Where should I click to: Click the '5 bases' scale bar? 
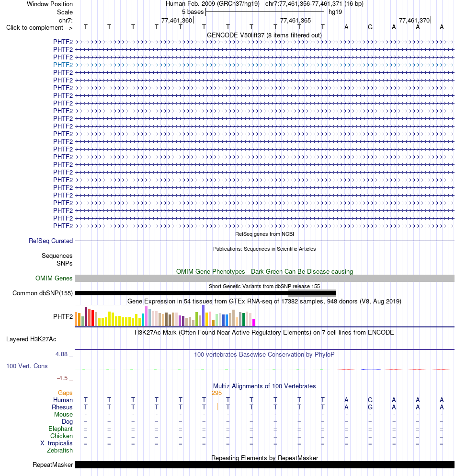click(265, 12)
